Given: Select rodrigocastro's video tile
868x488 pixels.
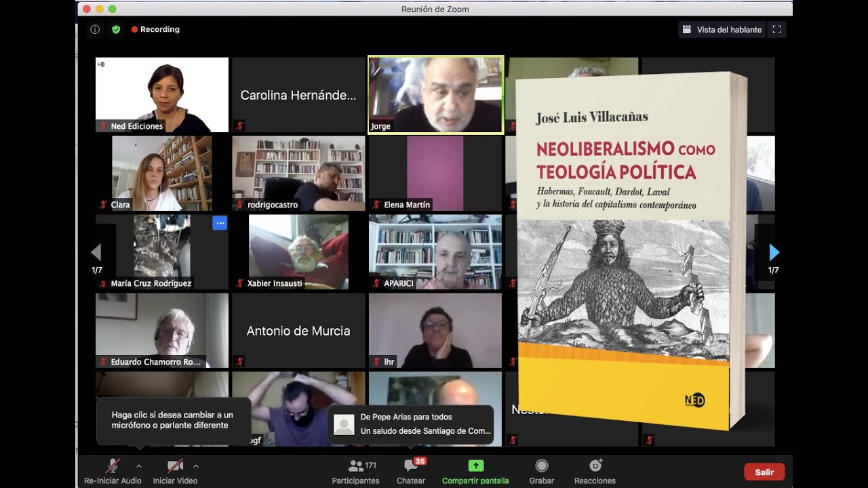Looking at the screenshot, I should [x=298, y=174].
